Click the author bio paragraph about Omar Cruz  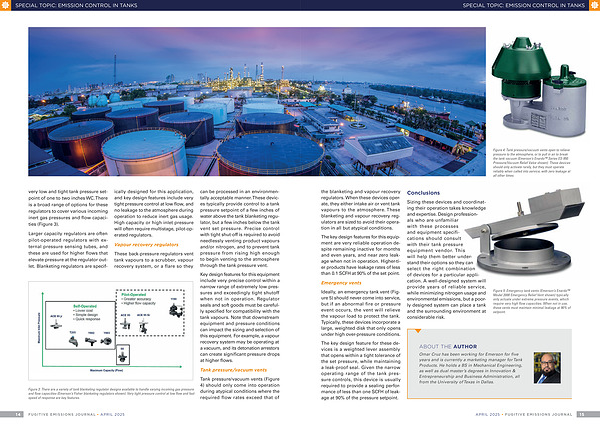coord(471,368)
